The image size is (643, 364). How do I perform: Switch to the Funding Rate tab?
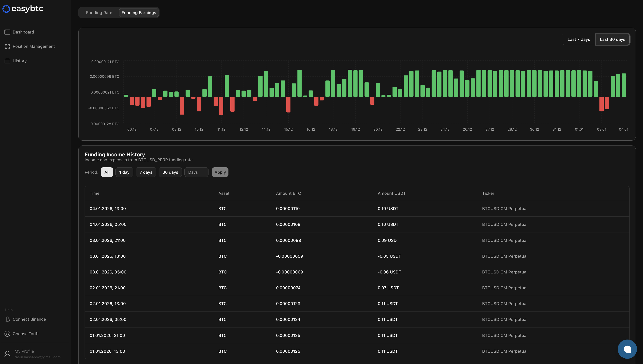point(99,12)
